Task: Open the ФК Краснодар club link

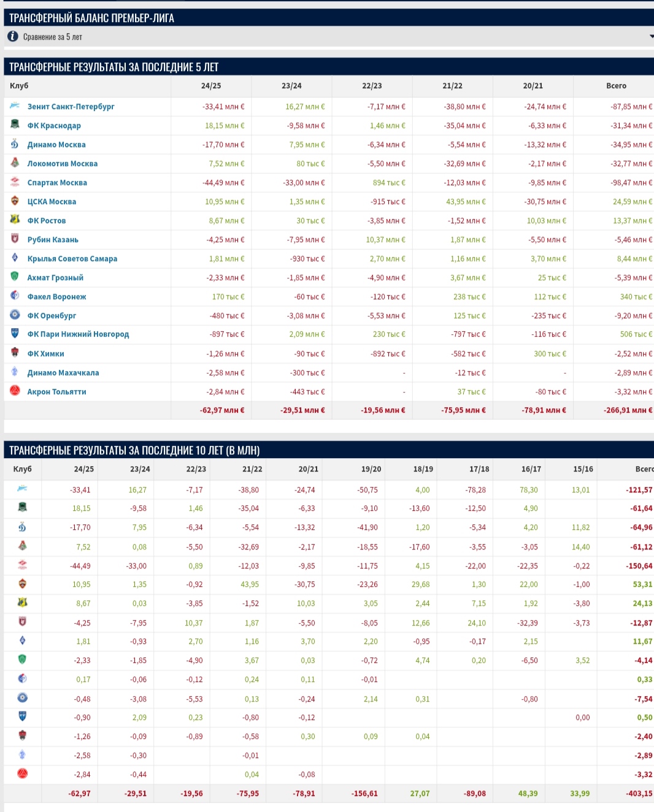Action: [54, 126]
